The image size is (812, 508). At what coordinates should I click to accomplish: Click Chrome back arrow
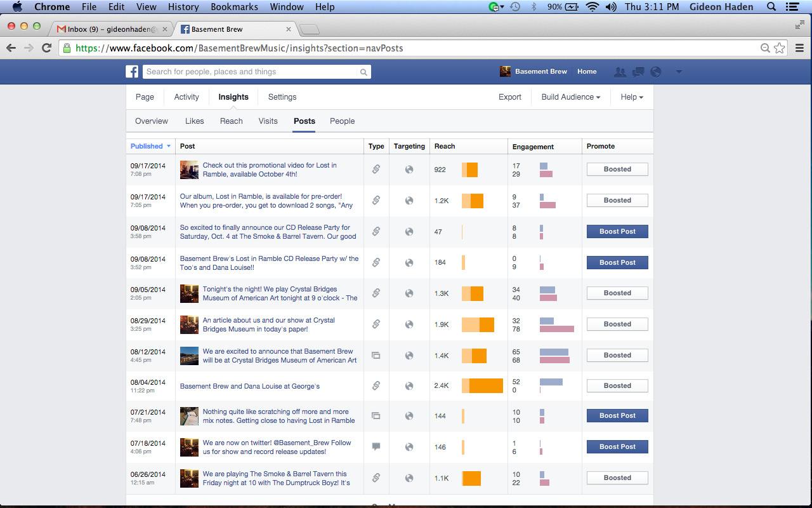click(11, 48)
